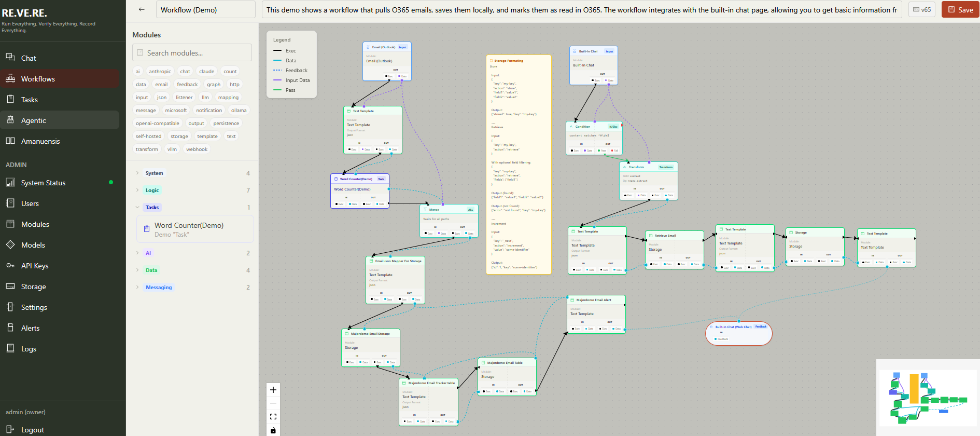The image size is (980, 436).
Task: Click the 'transform' tag chip
Action: [147, 149]
